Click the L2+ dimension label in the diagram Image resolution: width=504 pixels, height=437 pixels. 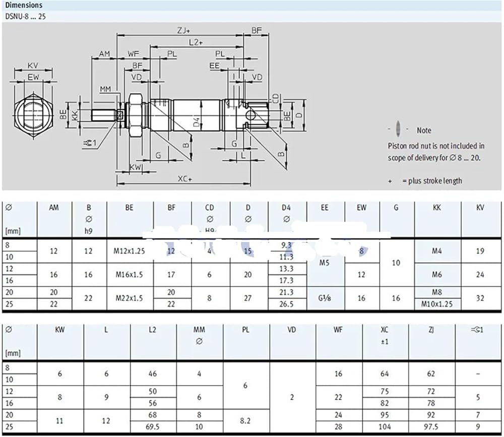[x=195, y=43]
